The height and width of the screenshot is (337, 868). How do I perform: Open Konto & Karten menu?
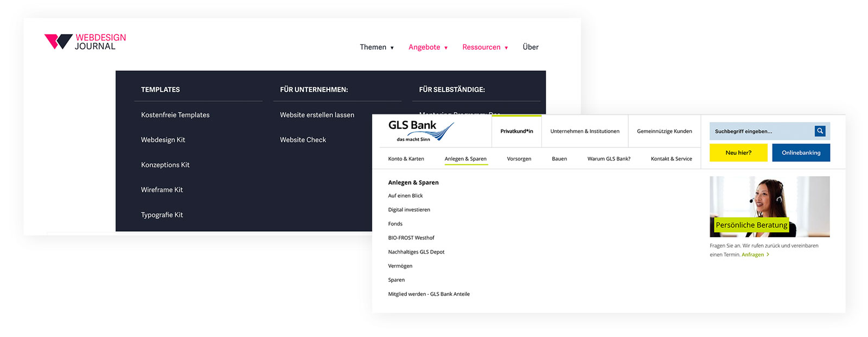pyautogui.click(x=406, y=159)
